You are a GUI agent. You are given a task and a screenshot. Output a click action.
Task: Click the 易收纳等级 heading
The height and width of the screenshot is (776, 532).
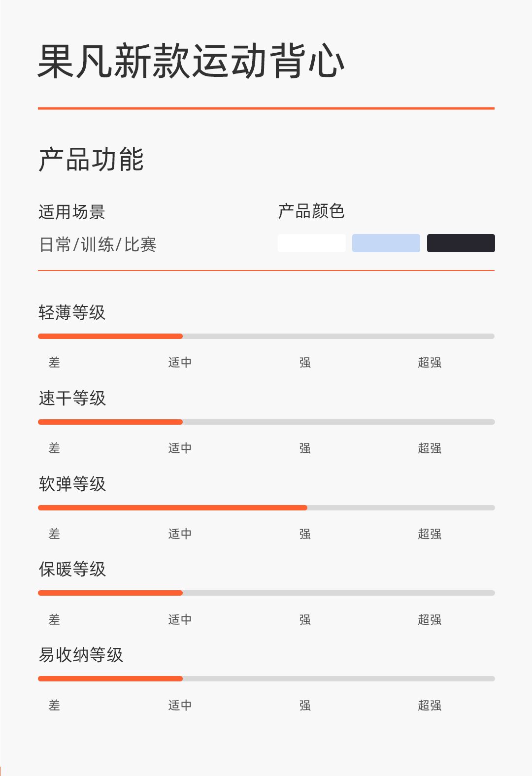[x=81, y=655]
